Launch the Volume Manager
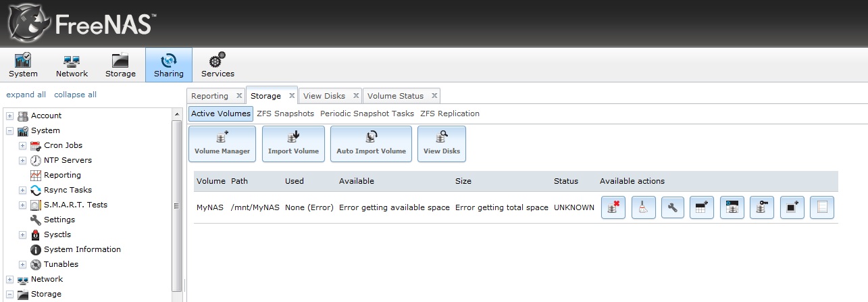Screen dimensions: 868x302 click(x=222, y=144)
